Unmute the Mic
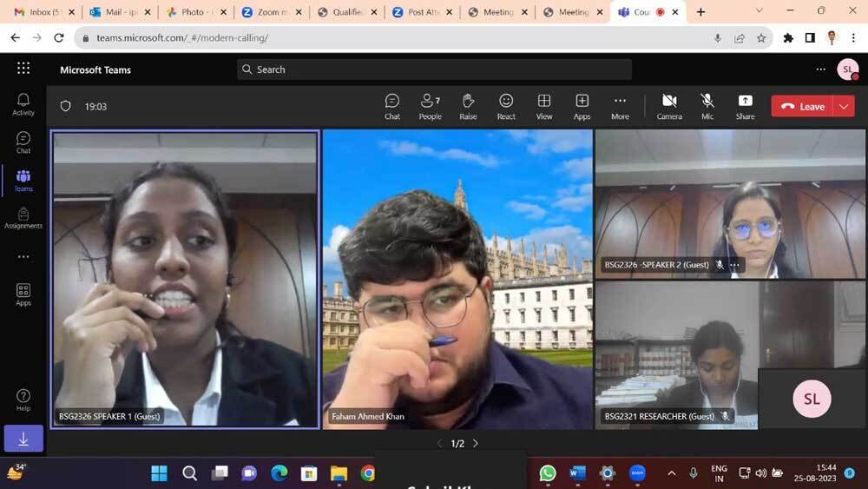The image size is (868, 489). [707, 106]
